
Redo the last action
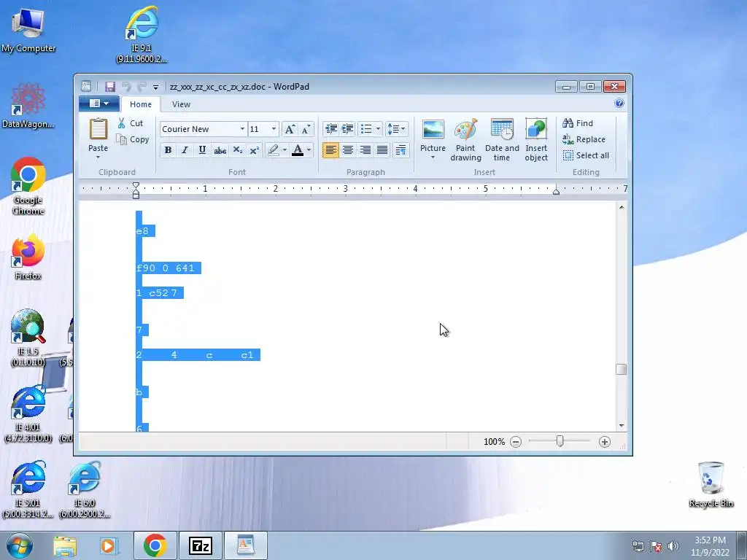142,87
